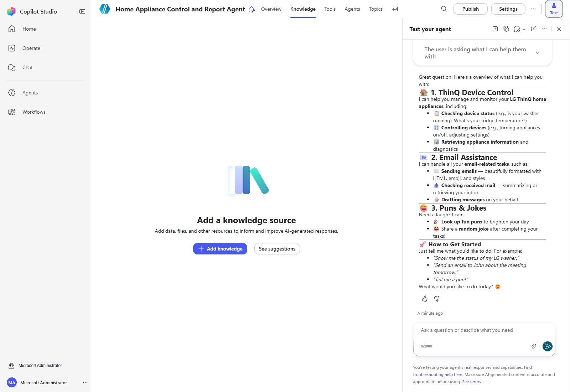Open the See terms link

(471, 382)
